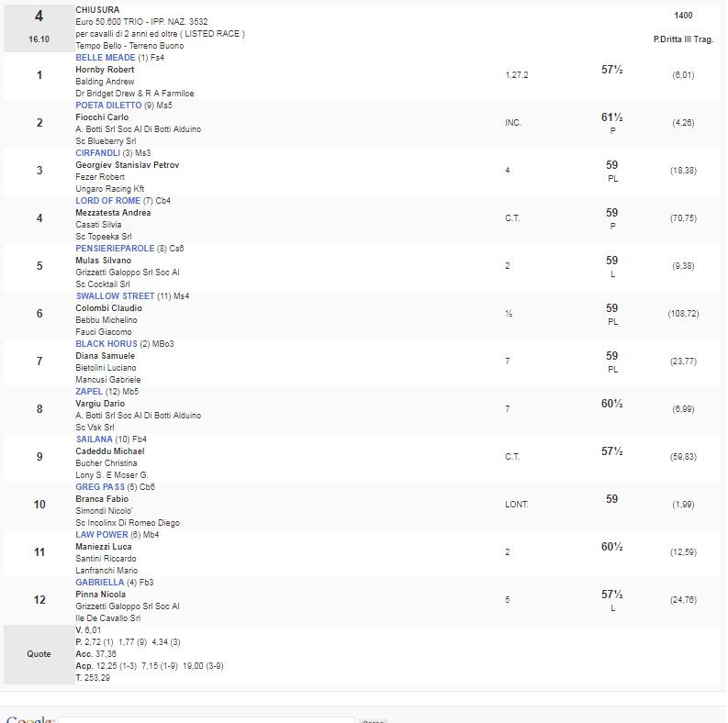Click jockey name Branca Fabio
Image resolution: width=728 pixels, height=723 pixels.
click(103, 499)
